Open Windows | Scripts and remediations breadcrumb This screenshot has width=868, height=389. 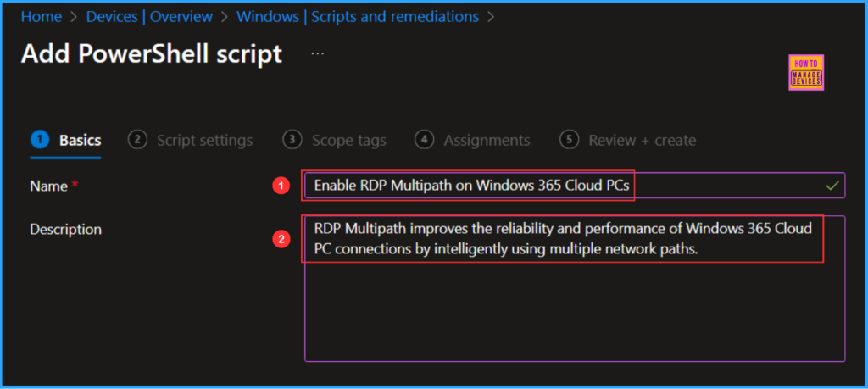click(x=357, y=17)
